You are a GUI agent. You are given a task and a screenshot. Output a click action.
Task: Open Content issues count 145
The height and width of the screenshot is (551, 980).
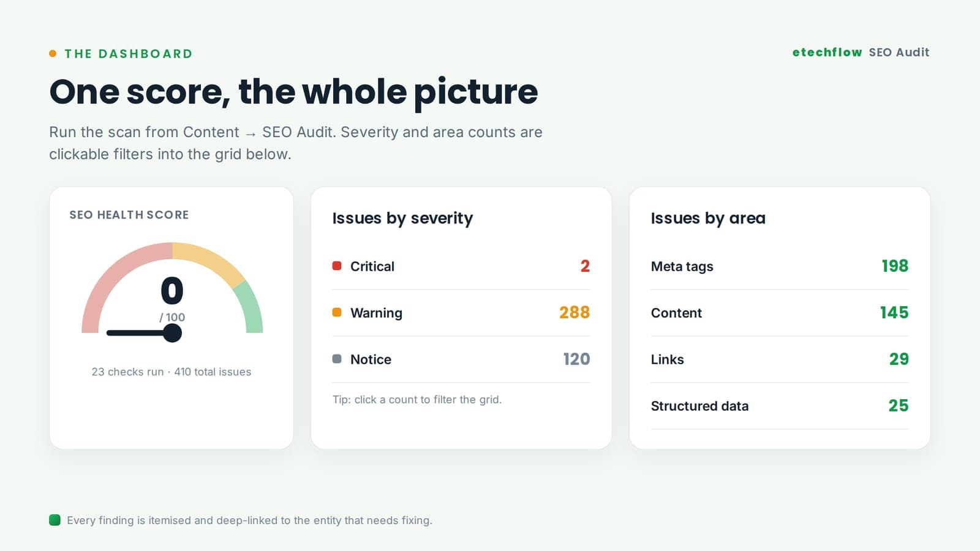[894, 312]
